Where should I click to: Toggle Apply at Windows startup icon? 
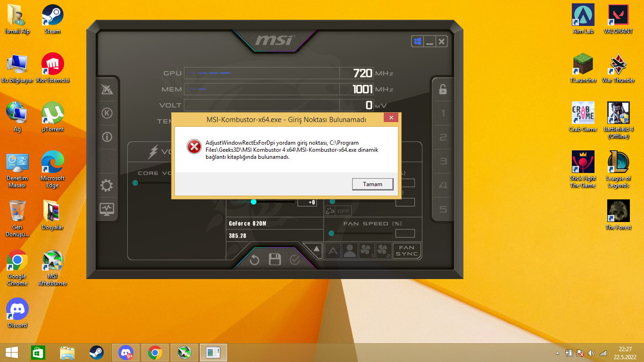coord(418,41)
